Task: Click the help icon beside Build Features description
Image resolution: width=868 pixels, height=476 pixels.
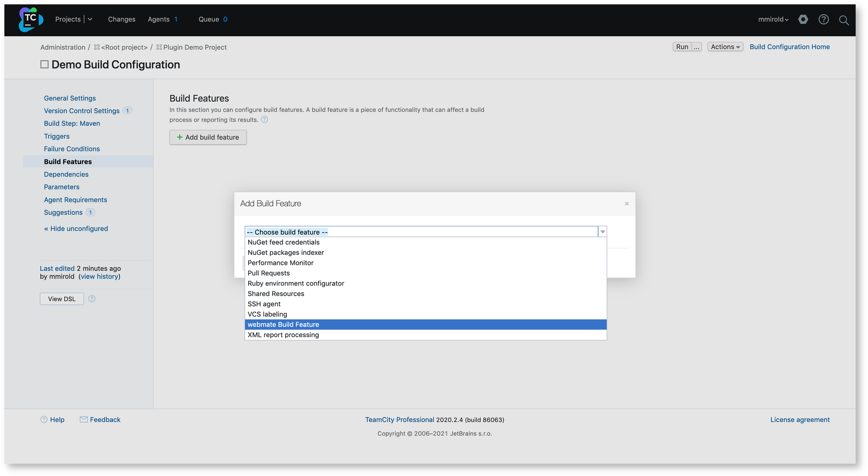Action: (264, 120)
